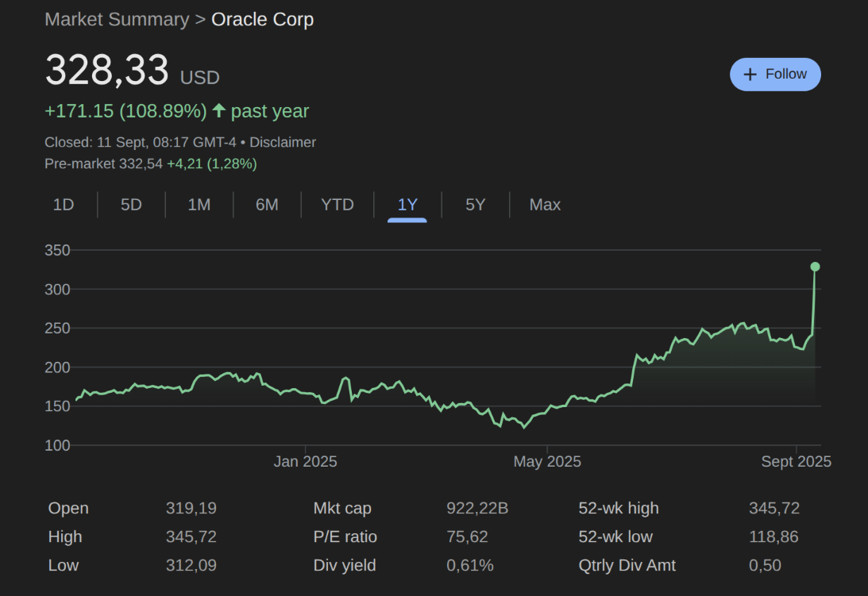Switch to the 5Y chart range
868x596 pixels.
coord(475,205)
